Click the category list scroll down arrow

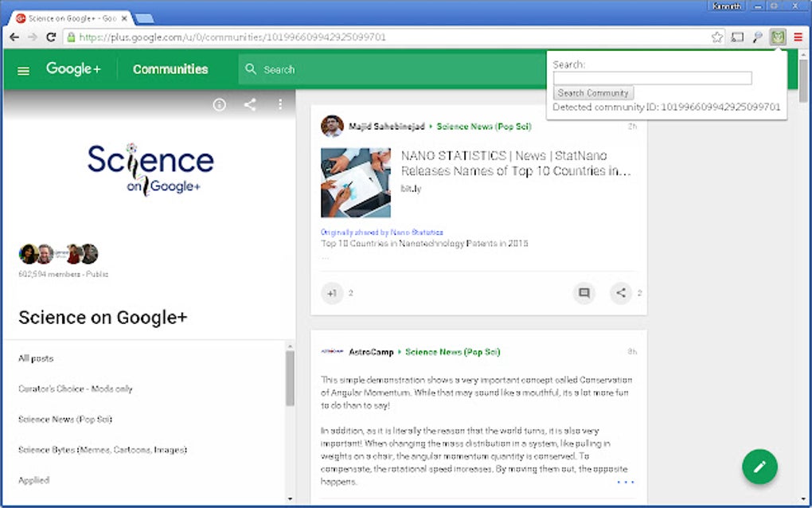290,498
